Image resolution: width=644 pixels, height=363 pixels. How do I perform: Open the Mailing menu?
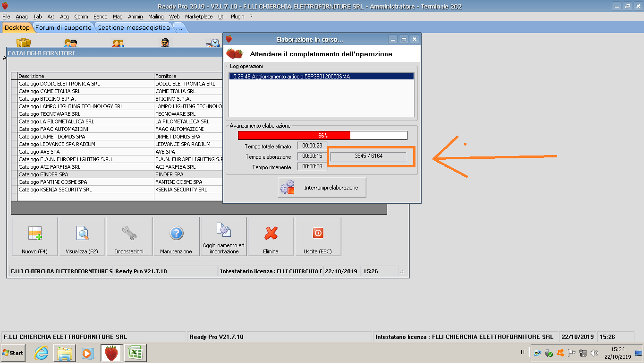(x=156, y=17)
